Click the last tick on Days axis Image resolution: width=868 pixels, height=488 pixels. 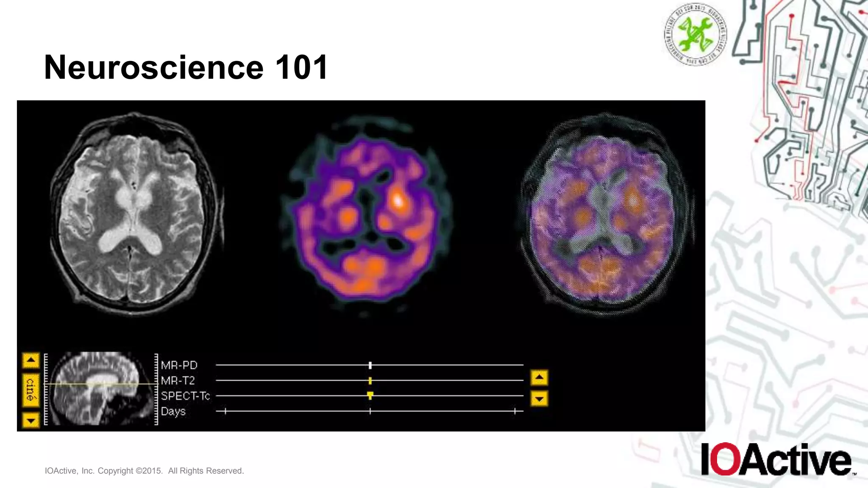pos(515,411)
